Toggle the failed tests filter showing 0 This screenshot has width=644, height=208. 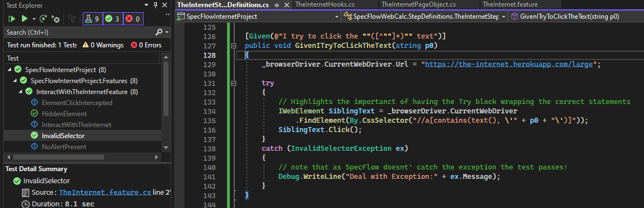click(x=133, y=19)
